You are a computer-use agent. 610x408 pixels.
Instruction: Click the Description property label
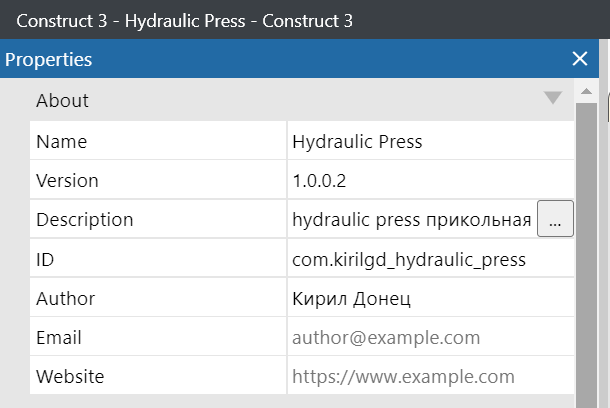click(85, 220)
